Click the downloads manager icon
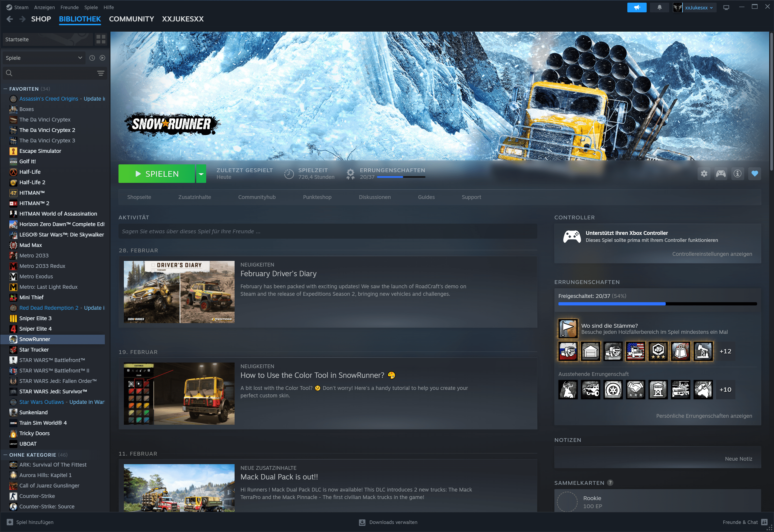 click(x=362, y=522)
